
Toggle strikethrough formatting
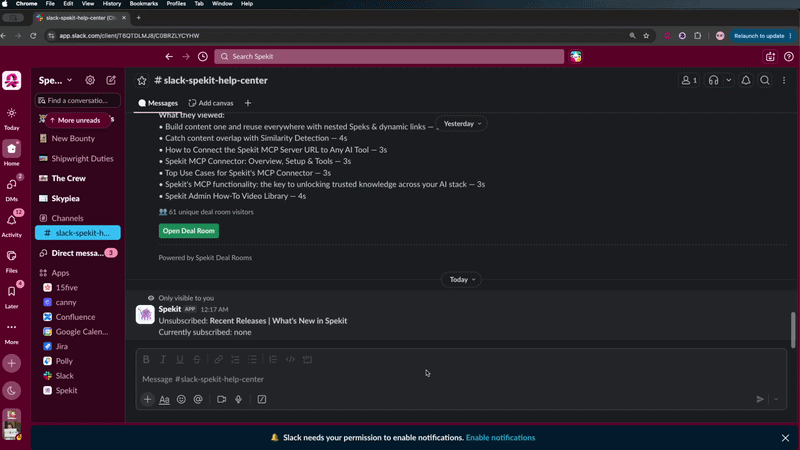pos(196,360)
